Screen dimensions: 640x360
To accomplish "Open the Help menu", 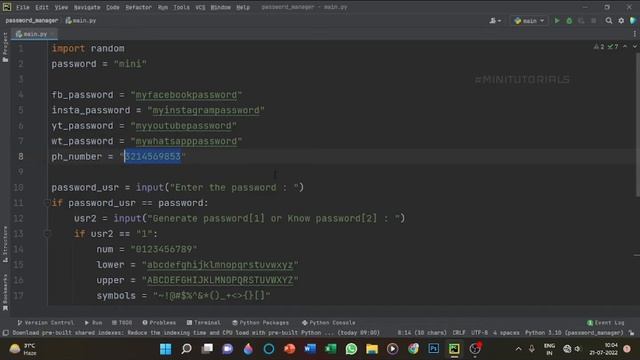I will pos(243,7).
